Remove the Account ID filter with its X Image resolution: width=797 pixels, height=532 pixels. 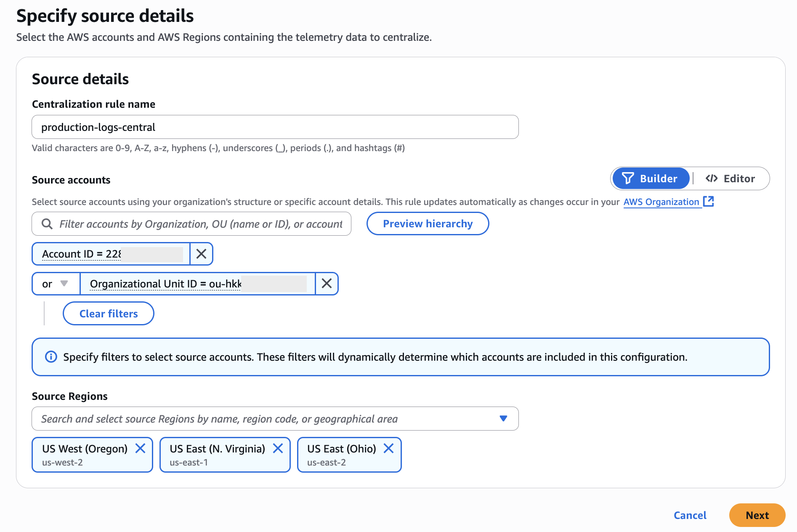pyautogui.click(x=201, y=254)
